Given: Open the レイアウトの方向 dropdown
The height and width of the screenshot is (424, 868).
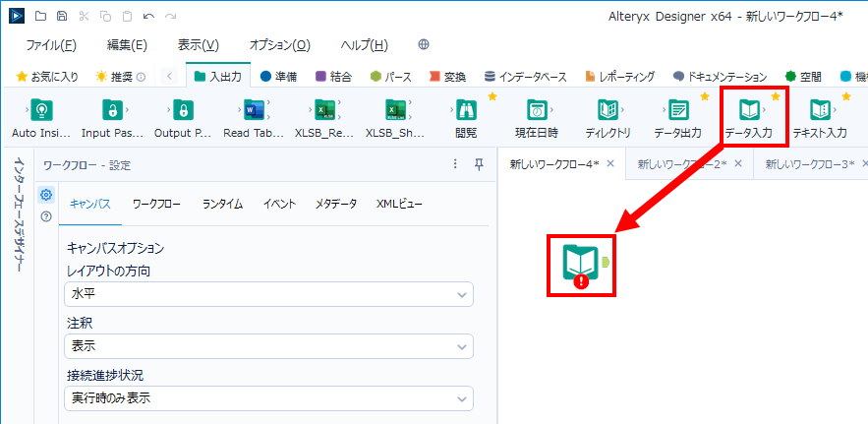Looking at the screenshot, I should [x=268, y=294].
